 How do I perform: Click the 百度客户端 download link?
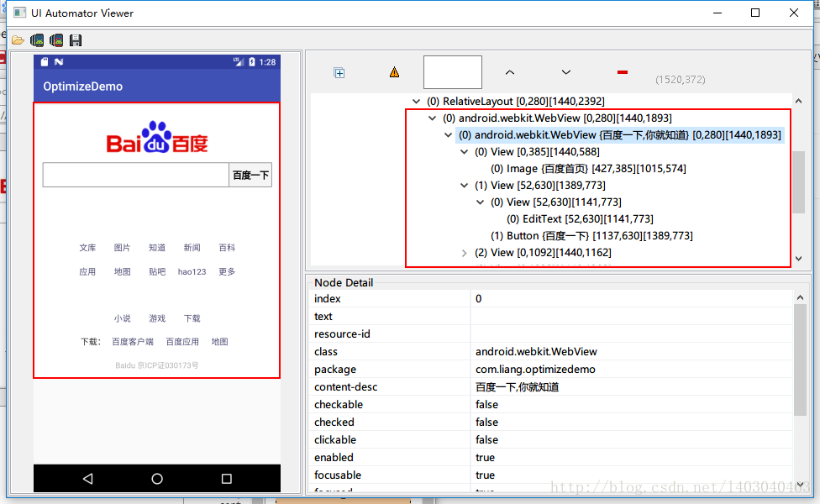tap(133, 342)
